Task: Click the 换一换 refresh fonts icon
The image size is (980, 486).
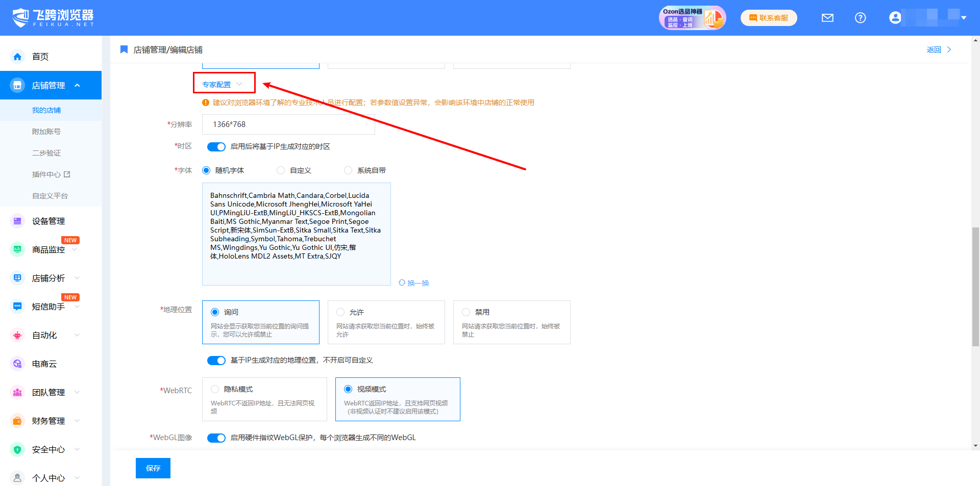Action: pyautogui.click(x=402, y=283)
